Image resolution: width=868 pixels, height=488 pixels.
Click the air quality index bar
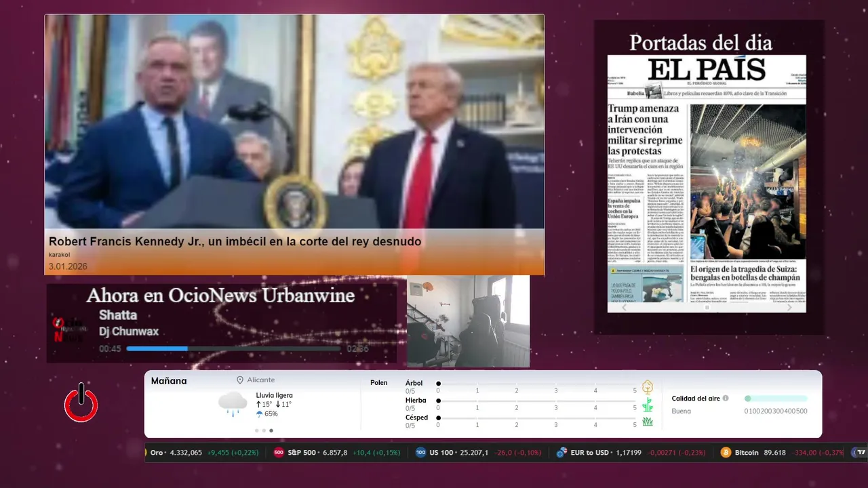point(776,399)
